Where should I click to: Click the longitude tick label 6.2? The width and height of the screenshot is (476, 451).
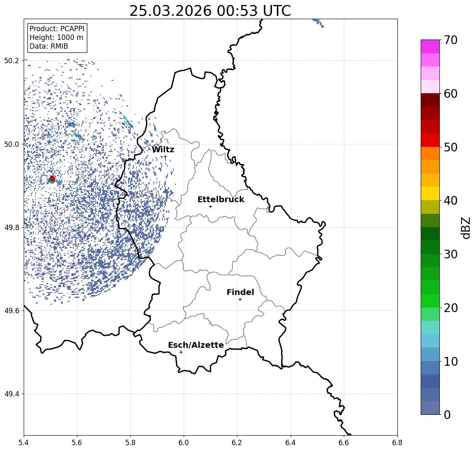click(x=237, y=443)
